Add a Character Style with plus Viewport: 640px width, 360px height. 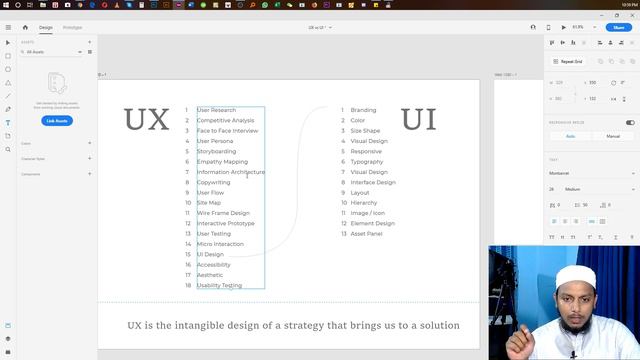pyautogui.click(x=89, y=158)
